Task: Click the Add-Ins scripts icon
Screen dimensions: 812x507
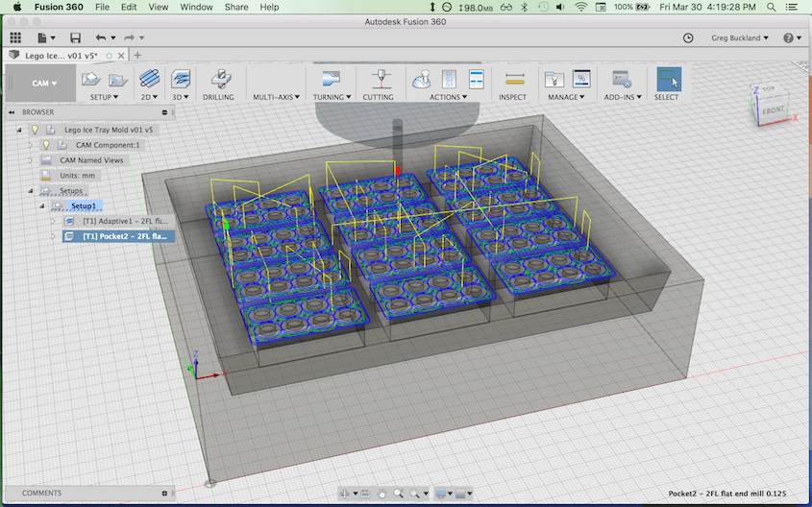Action: pos(621,79)
